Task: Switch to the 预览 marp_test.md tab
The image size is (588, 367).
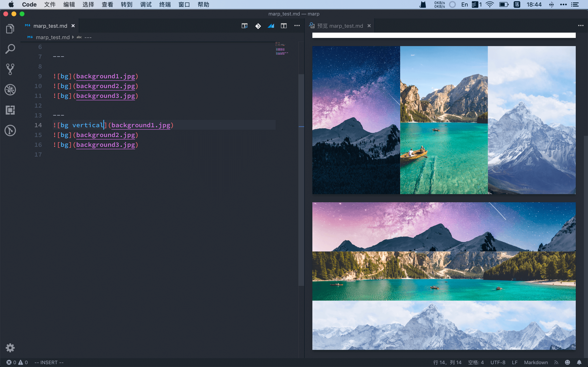Action: (x=340, y=26)
